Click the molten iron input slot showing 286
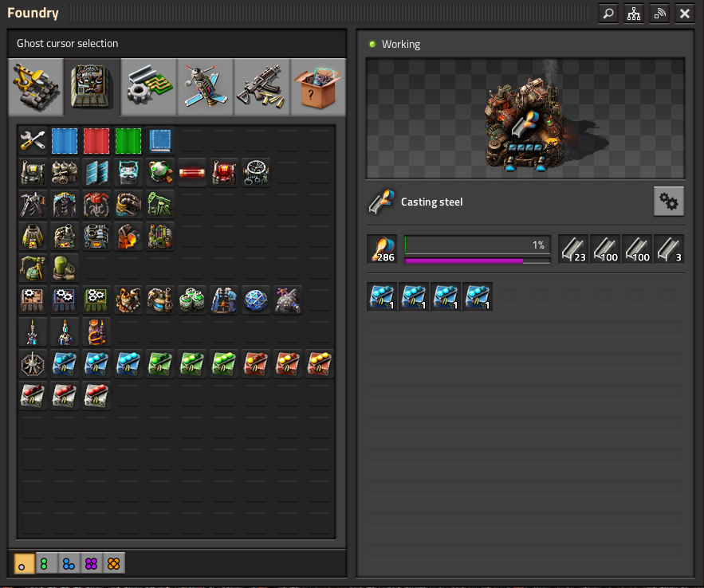 (x=382, y=249)
